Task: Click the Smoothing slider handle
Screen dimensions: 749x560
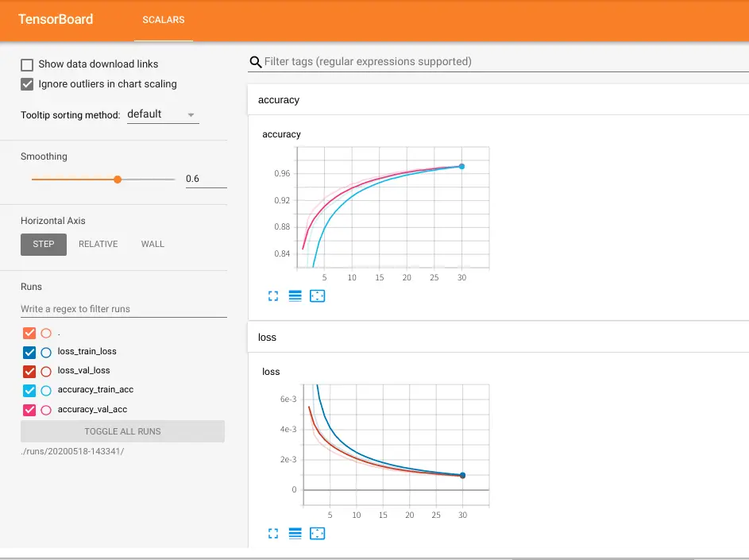Action: 118,180
